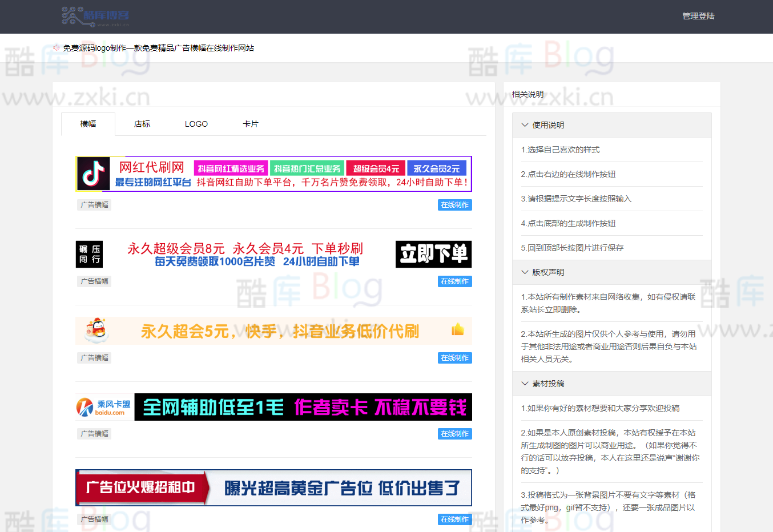Viewport: 773px width, 532px height.
Task: Click the 管理登陆 link
Action: tap(698, 17)
